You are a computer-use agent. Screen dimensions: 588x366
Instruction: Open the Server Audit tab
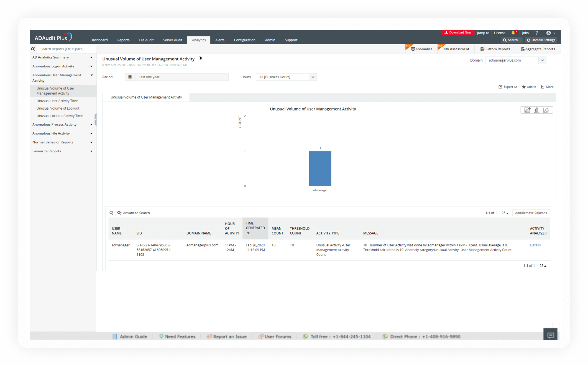(173, 40)
